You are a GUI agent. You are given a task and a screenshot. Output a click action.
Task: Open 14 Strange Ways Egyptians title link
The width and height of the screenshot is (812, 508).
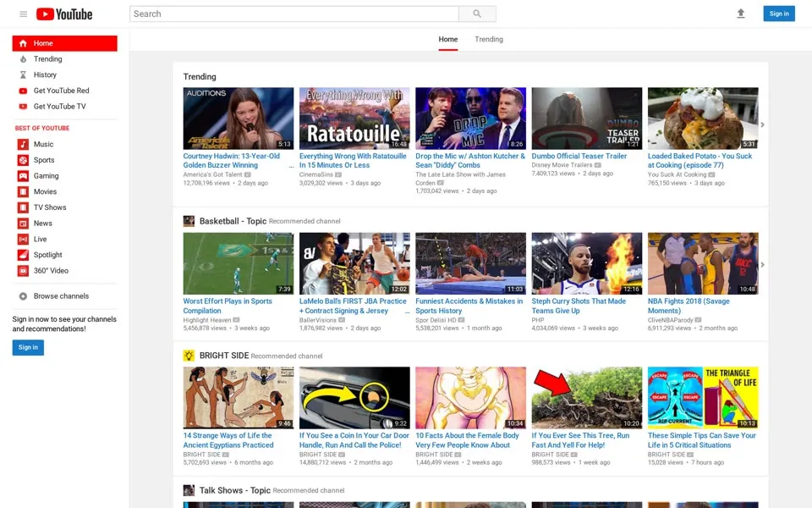pyautogui.click(x=228, y=440)
